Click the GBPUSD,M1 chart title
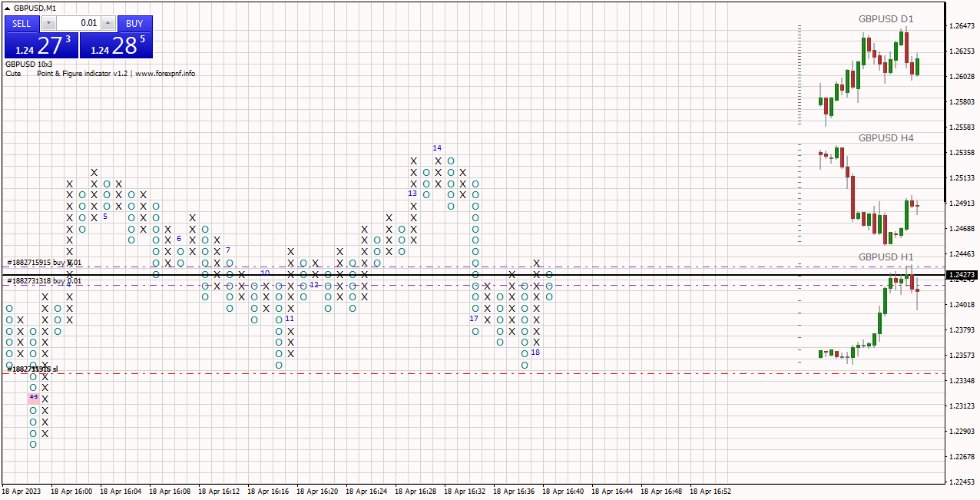This screenshot has width=980, height=500. [x=35, y=8]
